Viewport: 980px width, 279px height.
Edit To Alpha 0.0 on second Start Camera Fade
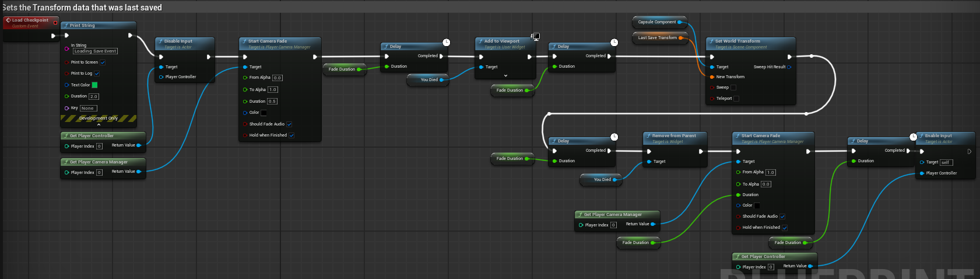(x=765, y=184)
